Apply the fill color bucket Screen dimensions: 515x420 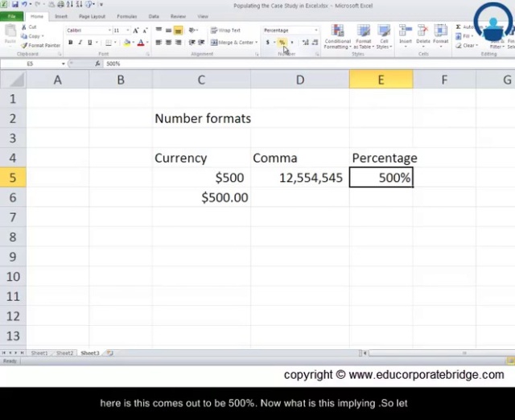click(x=127, y=43)
